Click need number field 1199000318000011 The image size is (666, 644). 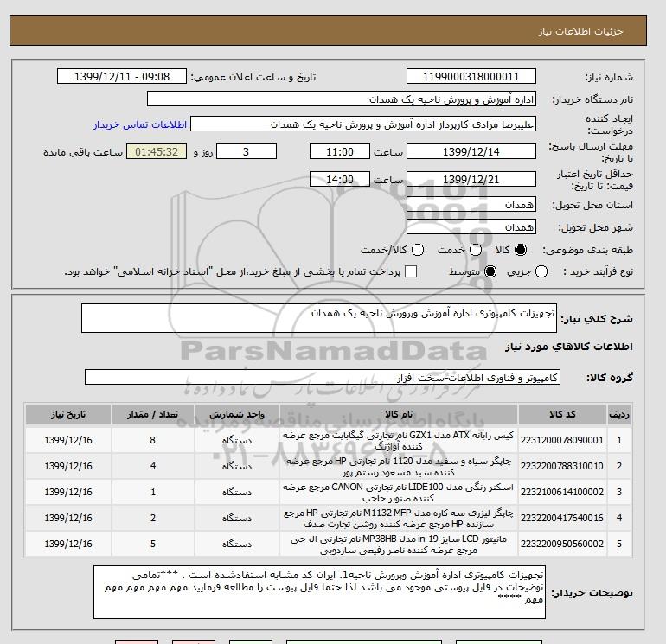click(471, 76)
